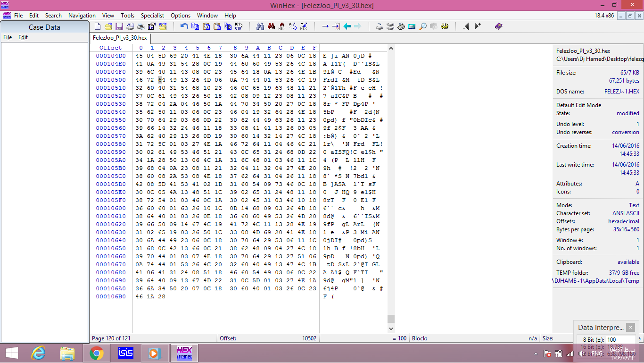This screenshot has height=363, width=644.
Task: Click the next arrow with plus
Action: point(478,26)
